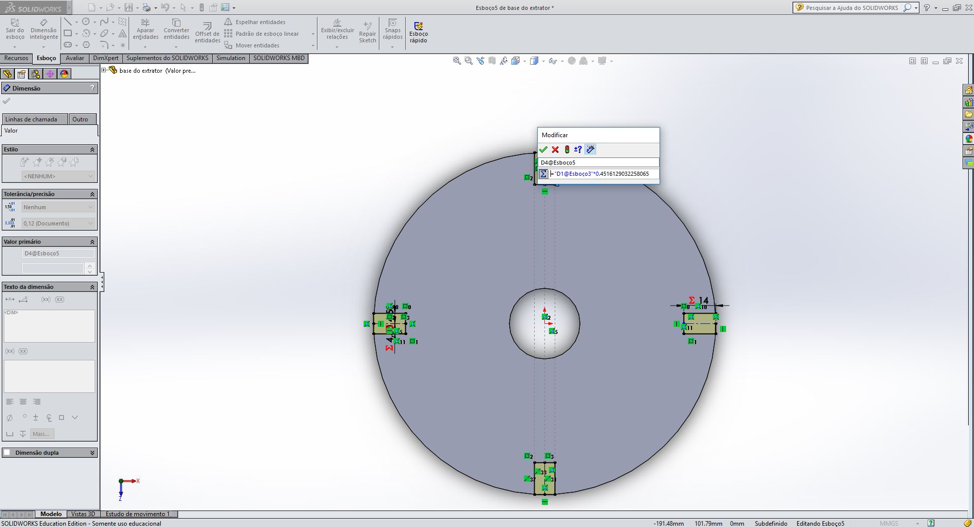Click the rebuild traffic-light icon in Modificar

pos(567,150)
